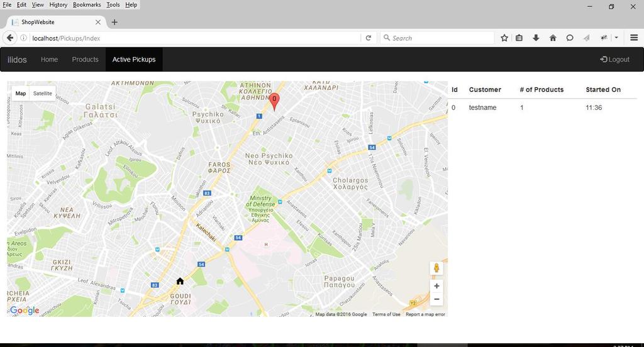Open the downloads arrow icon
Viewport: 644px width, 347px height.
coord(536,38)
